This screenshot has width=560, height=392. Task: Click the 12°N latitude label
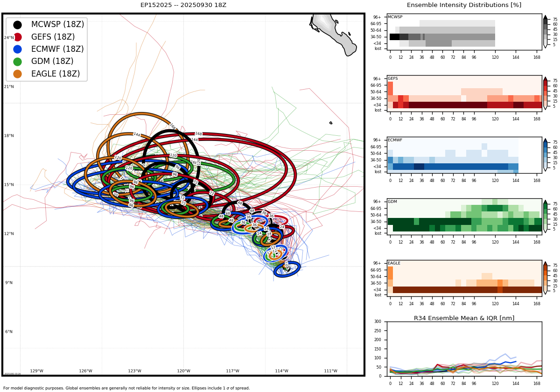pos(9,234)
